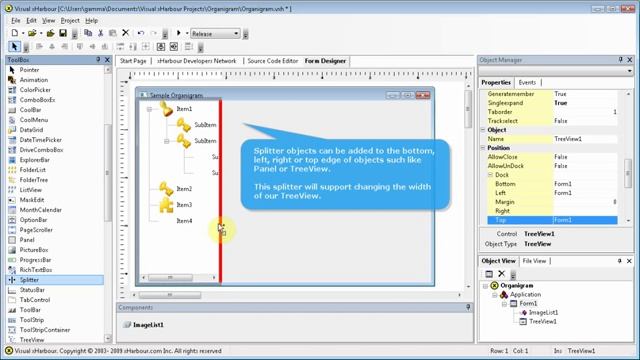Click Object View form window icon
The height and width of the screenshot is (360, 640).
(x=489, y=274)
